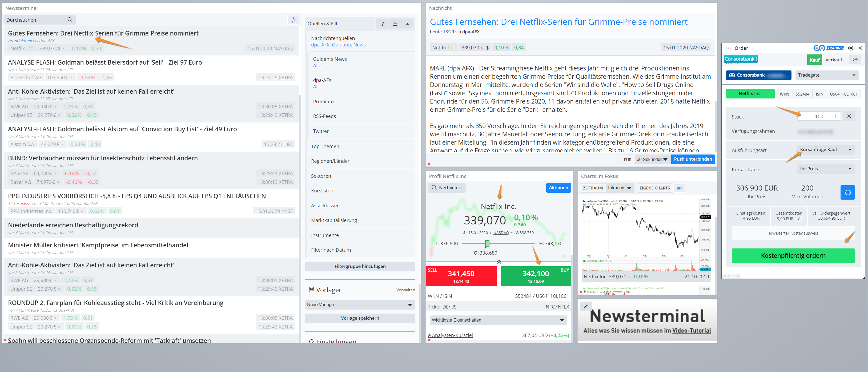Open the RSS-Feeds source entry
Image resolution: width=868 pixels, height=372 pixels.
pyautogui.click(x=362, y=116)
